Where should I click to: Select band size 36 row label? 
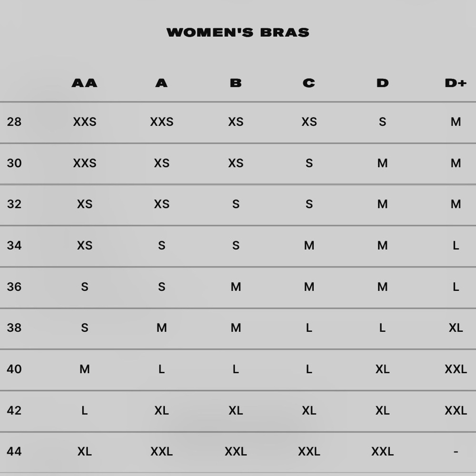pyautogui.click(x=14, y=287)
